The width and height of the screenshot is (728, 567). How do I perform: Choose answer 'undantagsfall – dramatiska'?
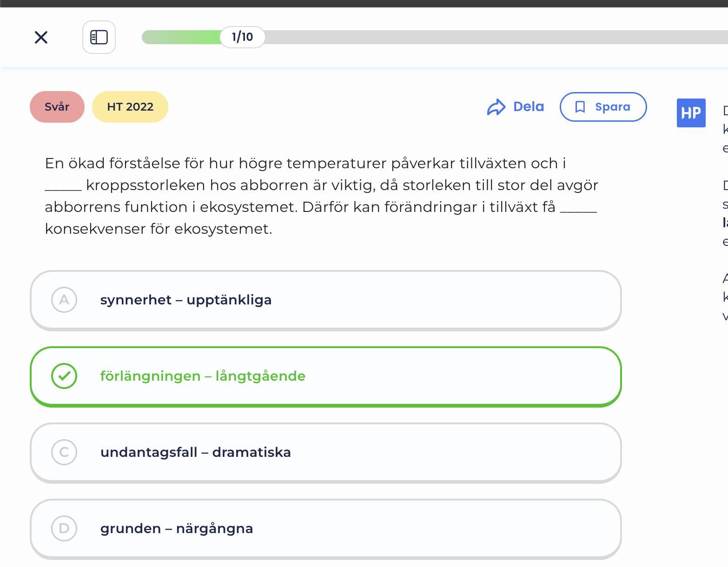pyautogui.click(x=326, y=453)
